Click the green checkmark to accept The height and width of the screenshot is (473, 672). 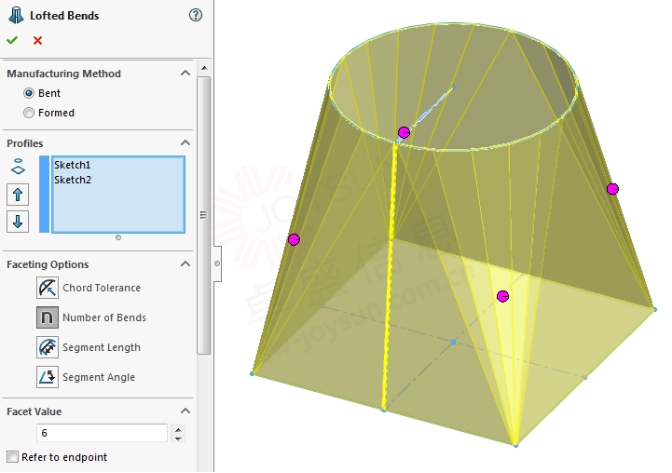pos(12,40)
